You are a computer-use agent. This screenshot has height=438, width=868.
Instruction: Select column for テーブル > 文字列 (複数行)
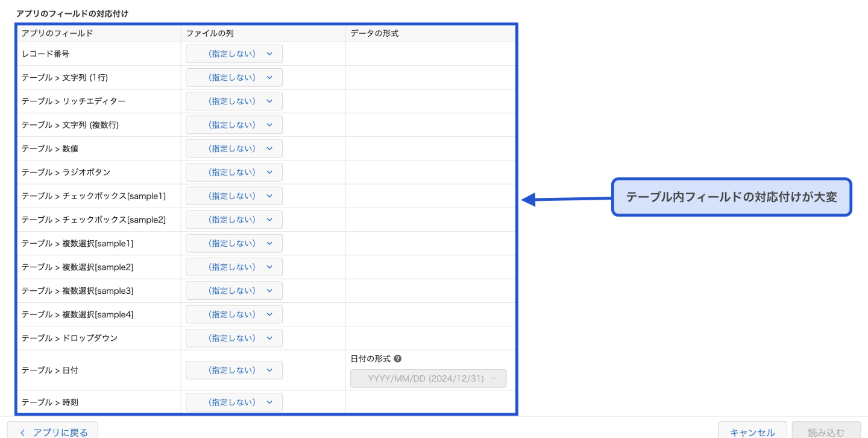(x=234, y=125)
